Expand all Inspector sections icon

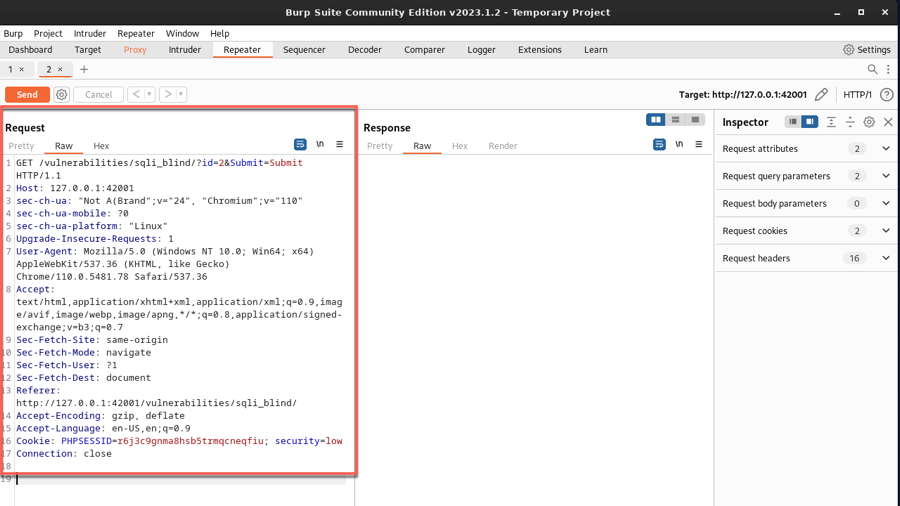pos(831,122)
